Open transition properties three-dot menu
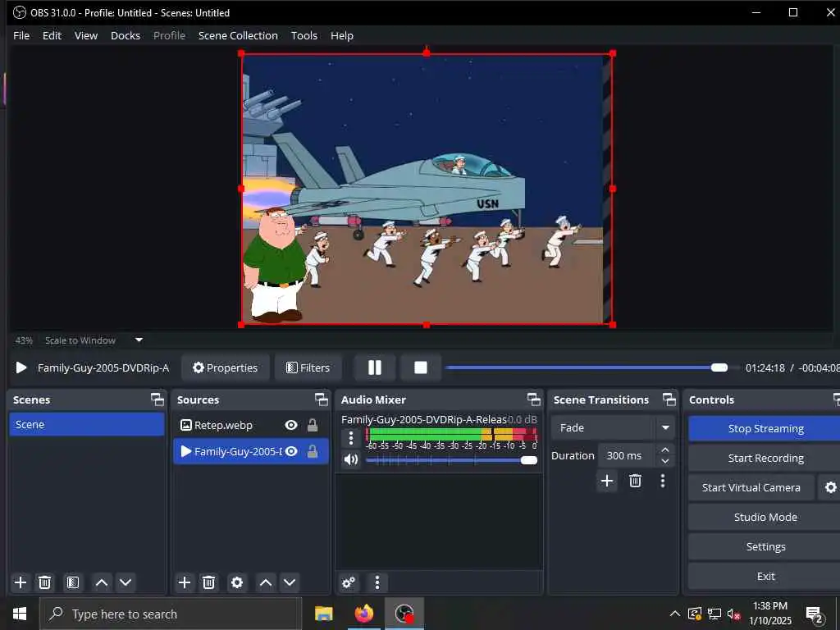 click(663, 481)
